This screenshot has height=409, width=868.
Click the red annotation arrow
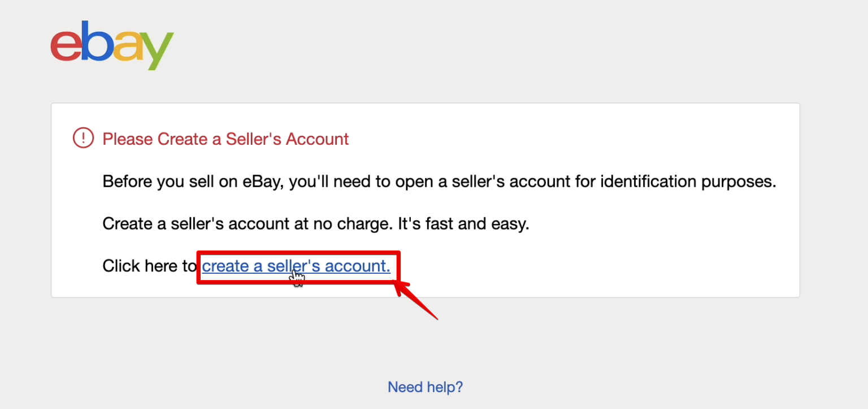416,301
